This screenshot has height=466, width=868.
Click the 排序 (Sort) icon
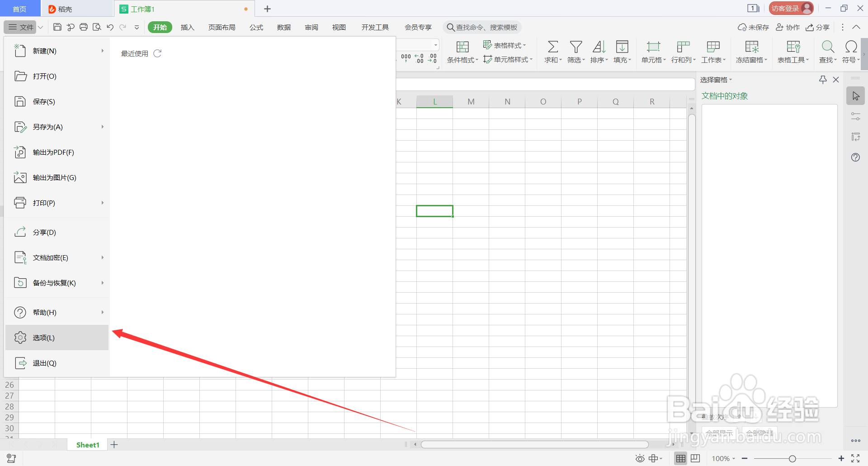(599, 51)
